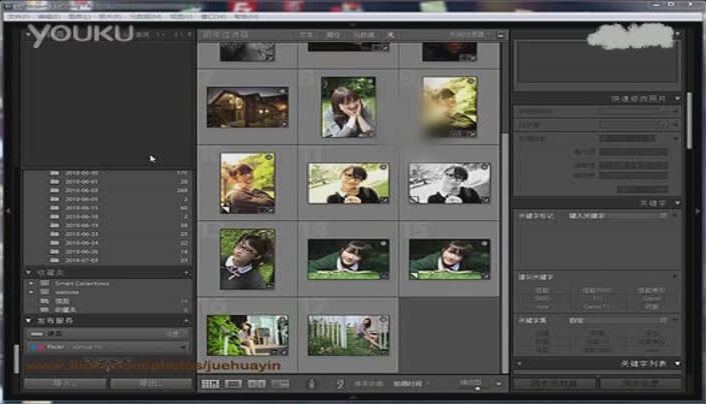The height and width of the screenshot is (404, 706).
Task: Click the plus icon on the Keyword List header
Action: (x=519, y=363)
